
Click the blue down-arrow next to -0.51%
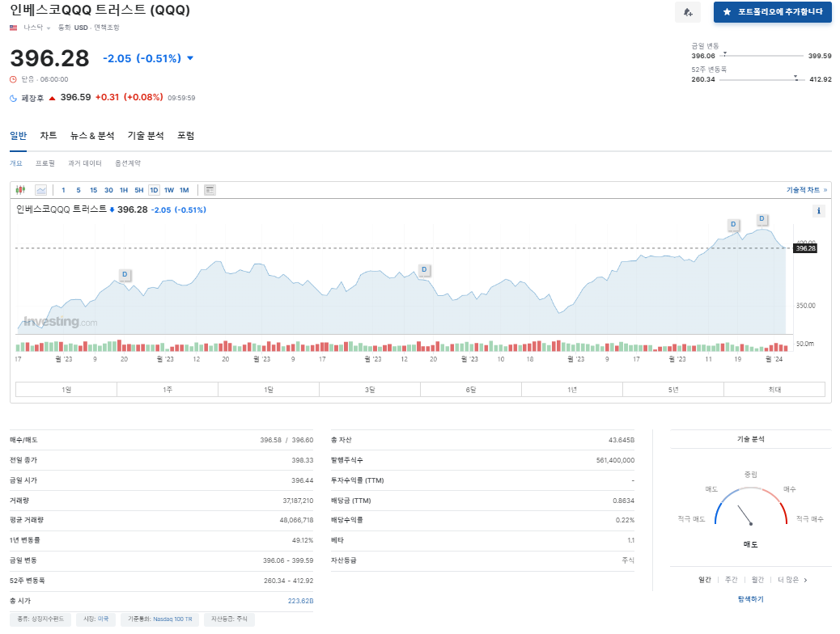(x=190, y=58)
